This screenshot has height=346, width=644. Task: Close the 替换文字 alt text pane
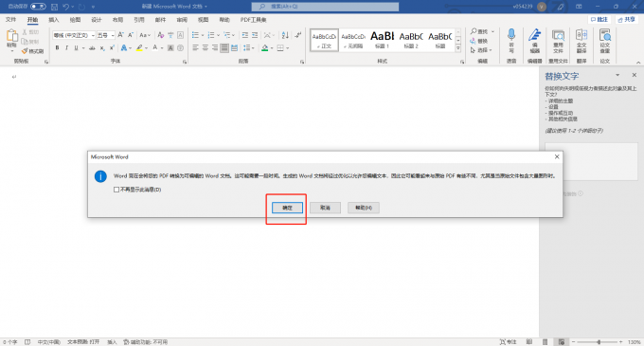[635, 75]
